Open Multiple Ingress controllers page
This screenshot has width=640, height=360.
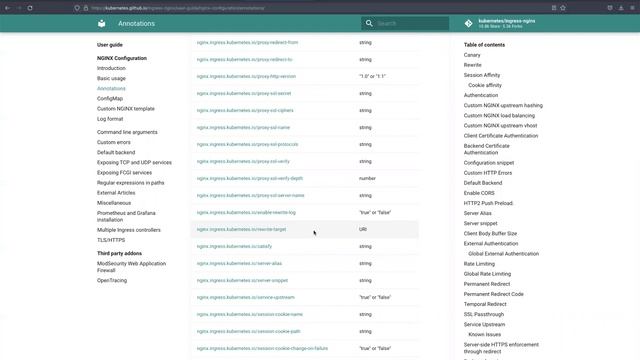click(129, 230)
